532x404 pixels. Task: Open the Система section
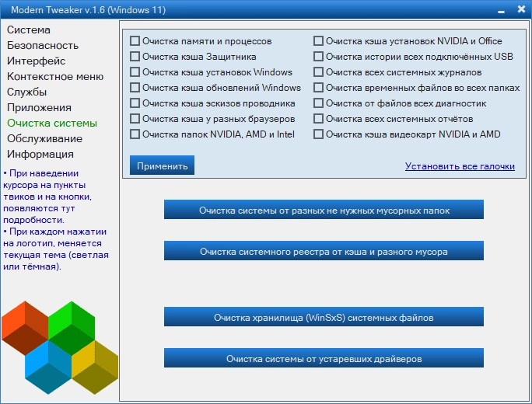coord(29,30)
